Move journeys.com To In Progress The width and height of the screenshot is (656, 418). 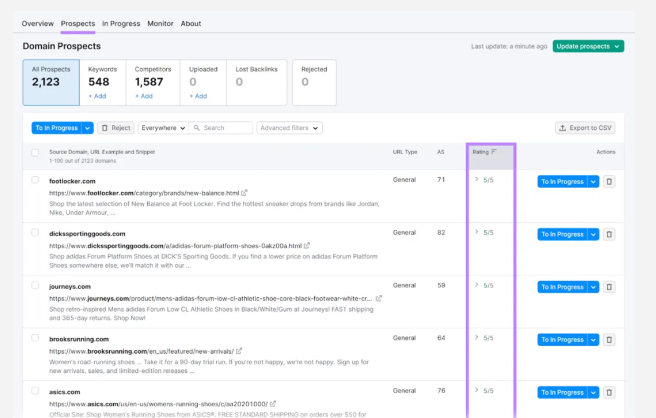point(562,287)
